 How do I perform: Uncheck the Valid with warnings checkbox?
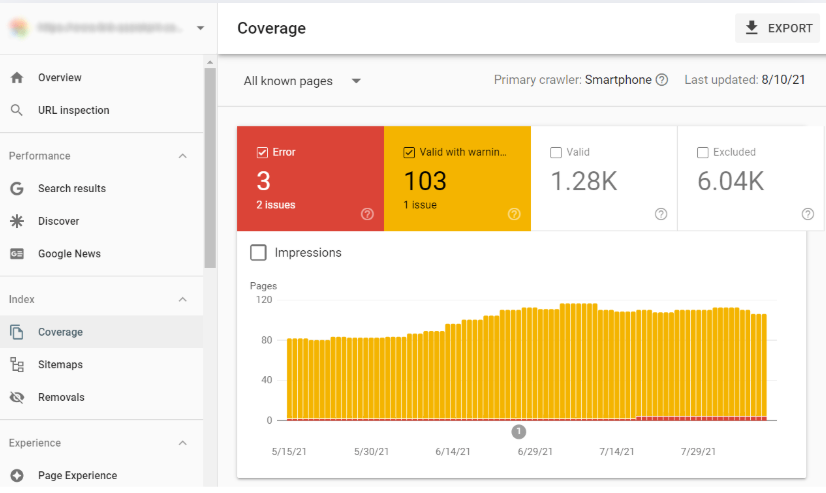tap(409, 152)
